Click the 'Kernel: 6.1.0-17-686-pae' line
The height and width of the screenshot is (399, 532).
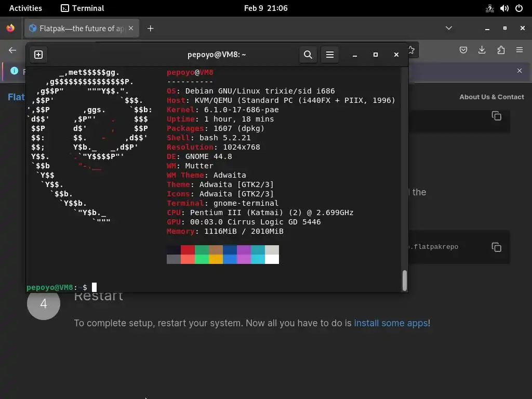tap(222, 110)
